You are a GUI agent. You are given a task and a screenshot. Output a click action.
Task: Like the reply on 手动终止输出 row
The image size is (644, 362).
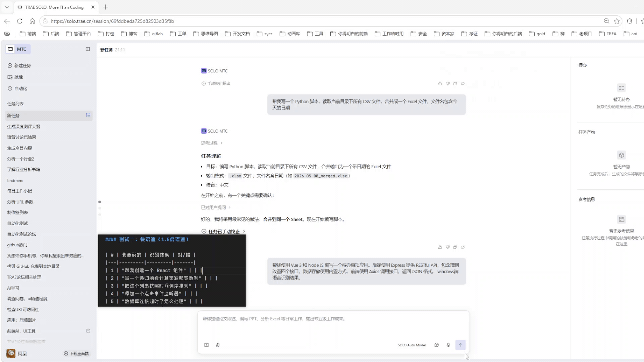pos(440,83)
